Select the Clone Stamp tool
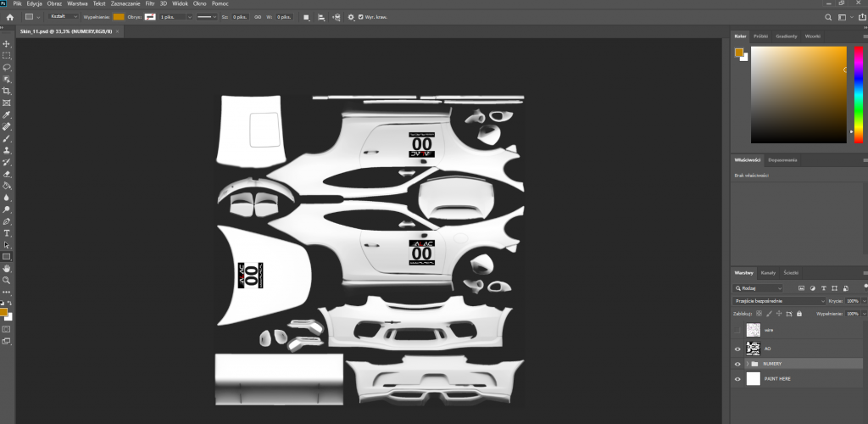The height and width of the screenshot is (424, 868). coord(7,151)
